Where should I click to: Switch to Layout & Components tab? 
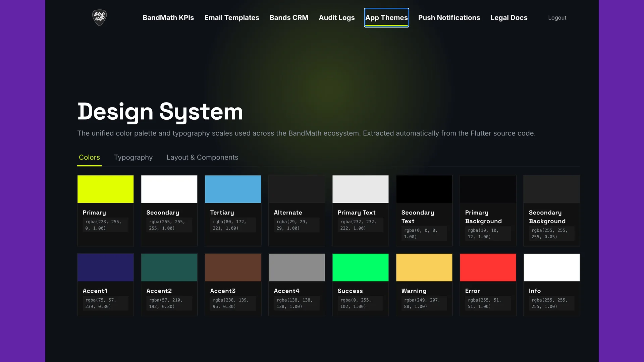coord(202,157)
